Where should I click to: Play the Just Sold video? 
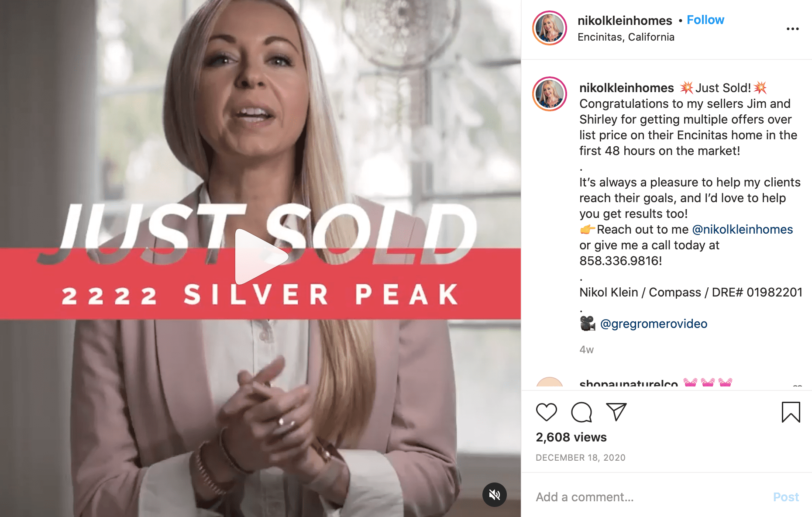pyautogui.click(x=261, y=257)
